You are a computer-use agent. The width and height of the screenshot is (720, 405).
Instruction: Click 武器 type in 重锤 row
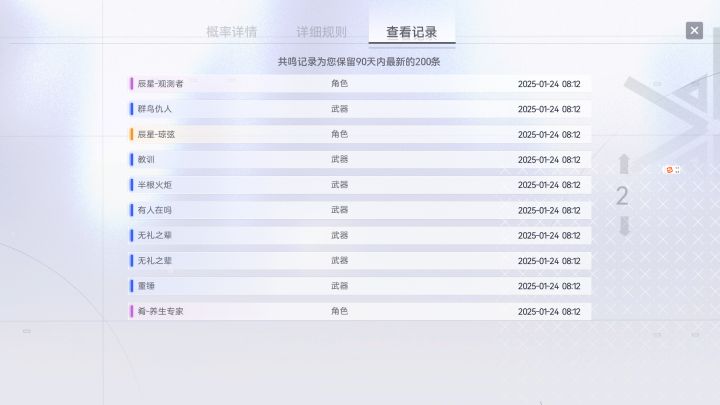[339, 286]
